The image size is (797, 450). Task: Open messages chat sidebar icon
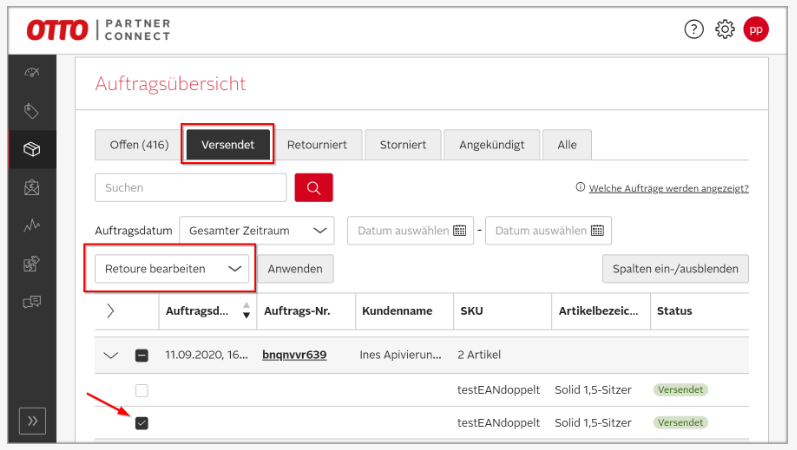coord(32,302)
